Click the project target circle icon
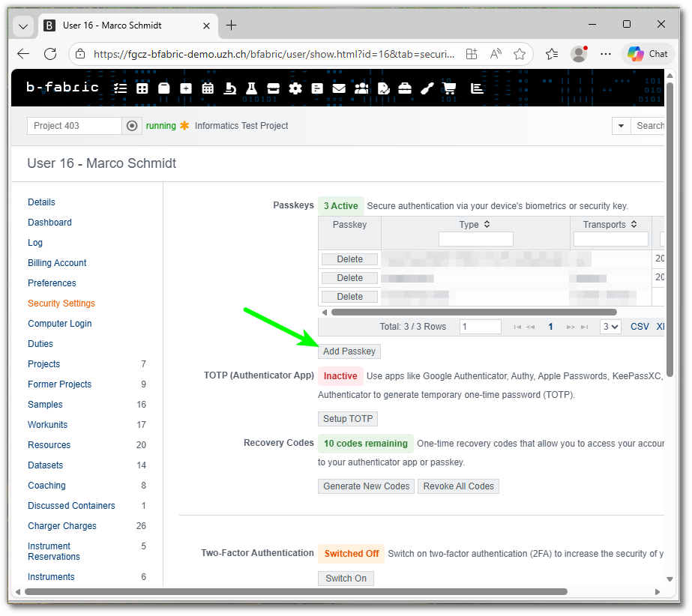This screenshot has width=692, height=616. click(x=131, y=126)
